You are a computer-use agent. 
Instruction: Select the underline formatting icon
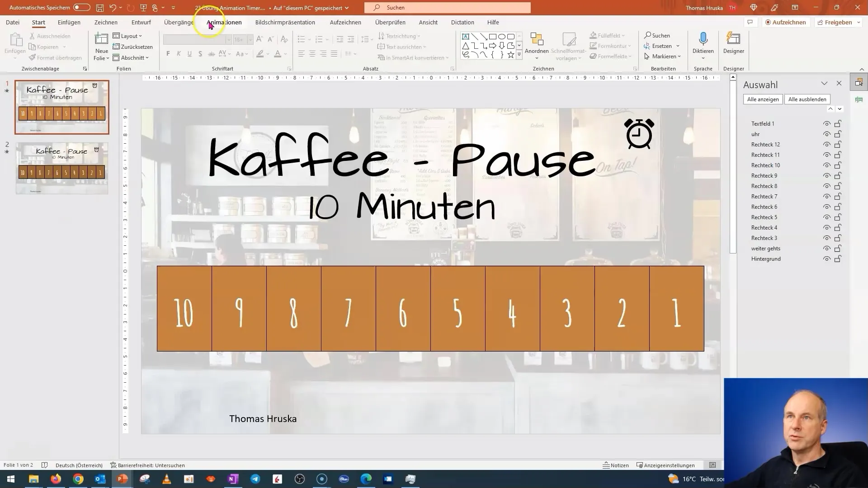coord(189,54)
